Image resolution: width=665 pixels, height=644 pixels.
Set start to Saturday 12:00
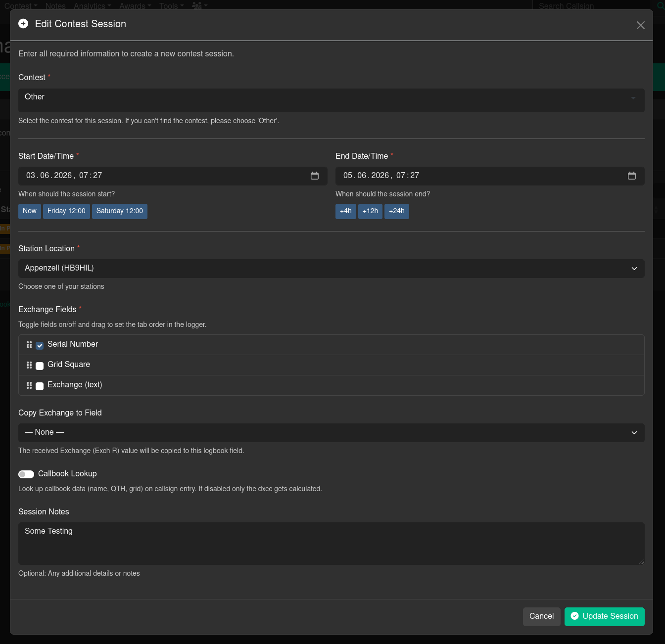(120, 211)
